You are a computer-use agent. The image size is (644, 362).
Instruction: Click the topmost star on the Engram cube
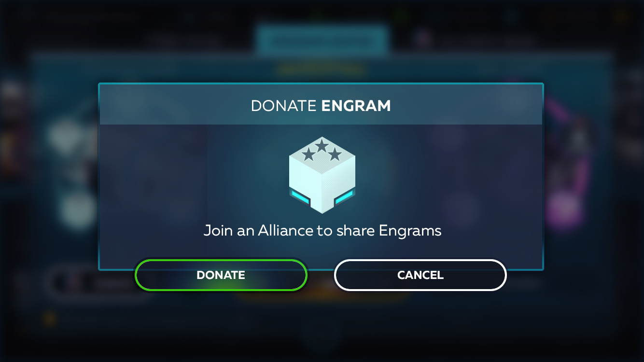tap(322, 144)
